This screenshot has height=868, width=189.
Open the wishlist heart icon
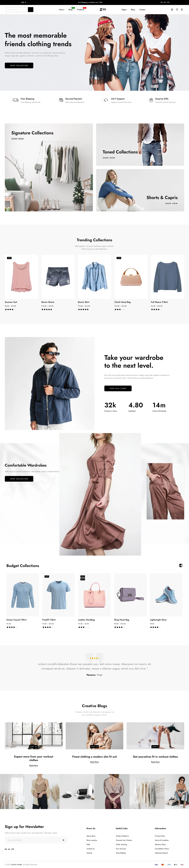pyautogui.click(x=177, y=9)
